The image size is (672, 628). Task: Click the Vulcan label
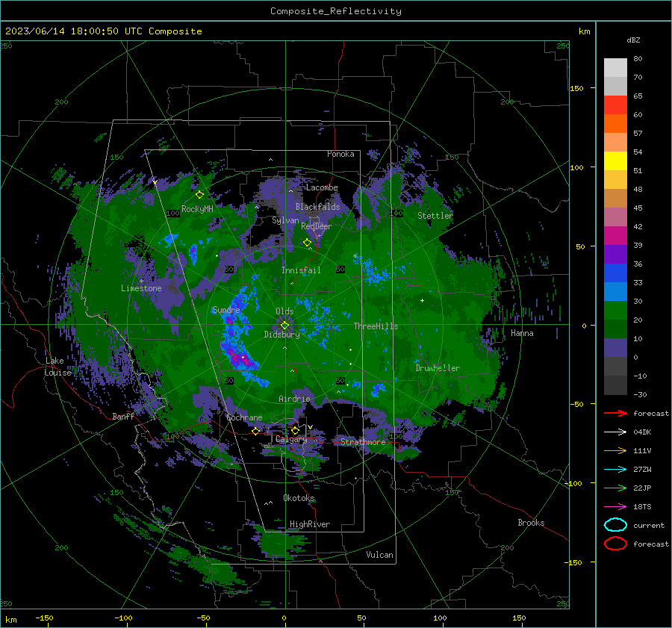379,555
